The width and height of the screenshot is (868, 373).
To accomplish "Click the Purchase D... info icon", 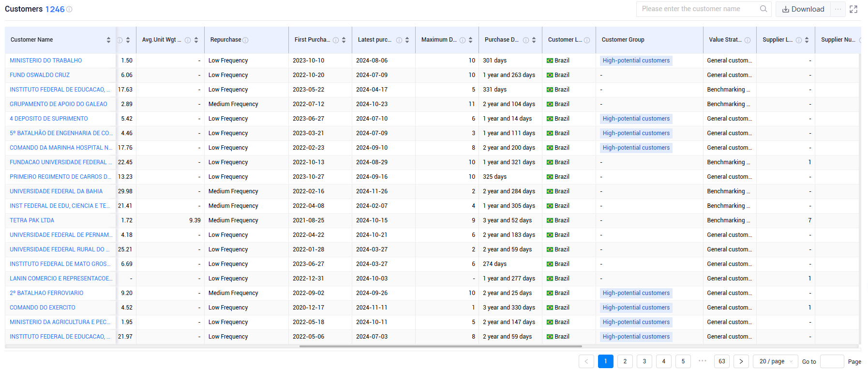I will coord(526,40).
